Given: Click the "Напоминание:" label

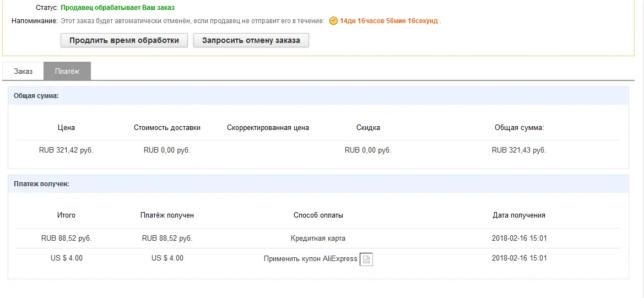Looking at the screenshot, I should coord(35,21).
